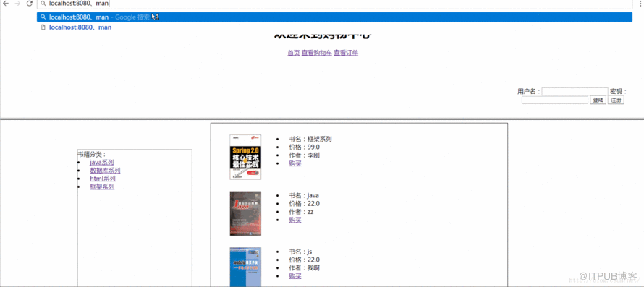Open the java系列 category
The image size is (644, 287).
coord(101,163)
